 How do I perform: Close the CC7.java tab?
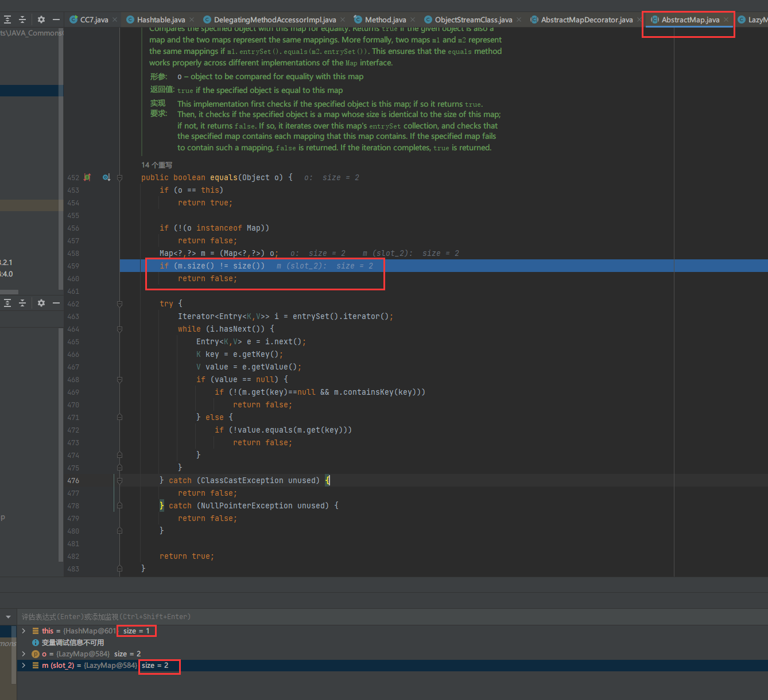115,20
